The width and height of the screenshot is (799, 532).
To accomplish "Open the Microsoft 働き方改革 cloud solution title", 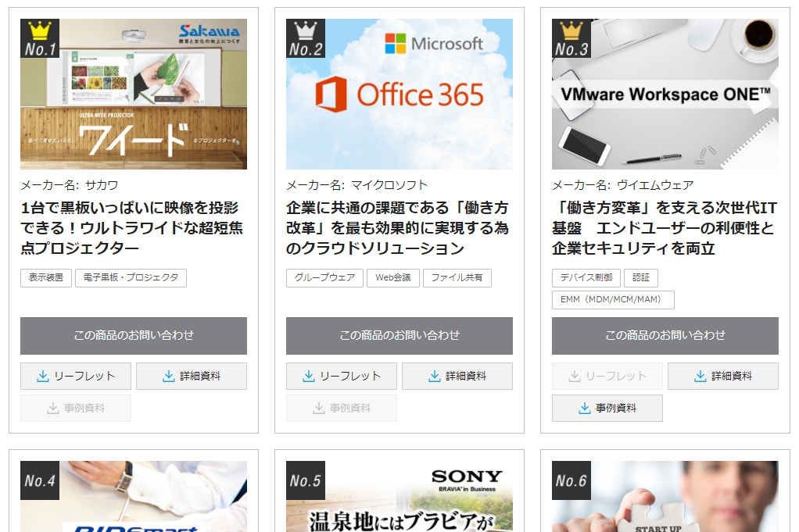I will tap(397, 227).
